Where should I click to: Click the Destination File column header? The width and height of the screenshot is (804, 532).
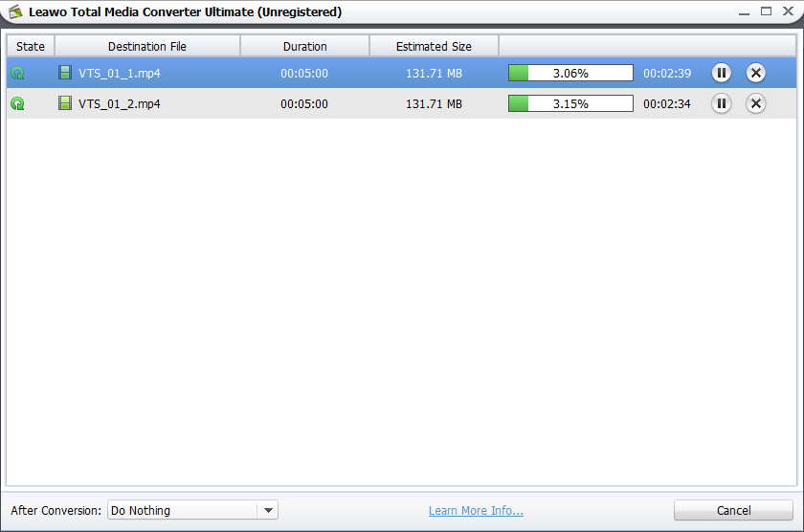[x=147, y=46]
